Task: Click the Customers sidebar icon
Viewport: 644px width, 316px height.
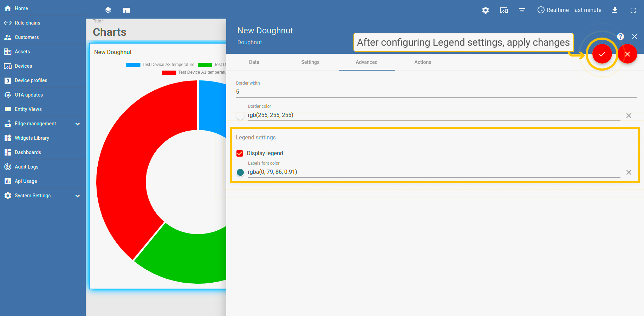Action: [8, 37]
